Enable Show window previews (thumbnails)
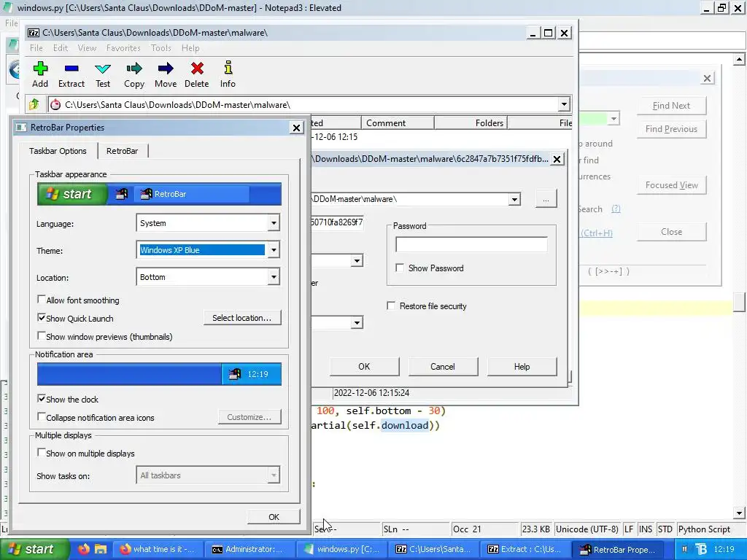This screenshot has width=747, height=560. 42,335
